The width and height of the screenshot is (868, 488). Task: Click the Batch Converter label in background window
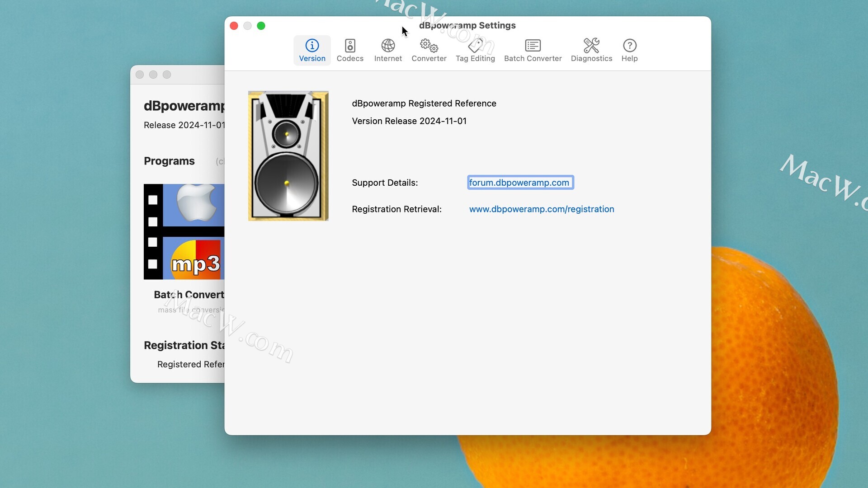(189, 295)
